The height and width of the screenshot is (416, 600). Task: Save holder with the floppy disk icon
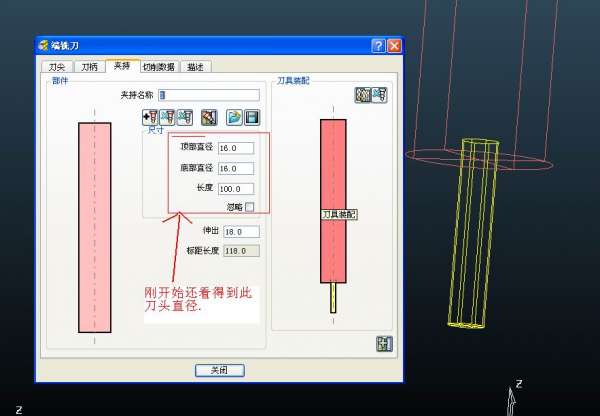point(252,117)
